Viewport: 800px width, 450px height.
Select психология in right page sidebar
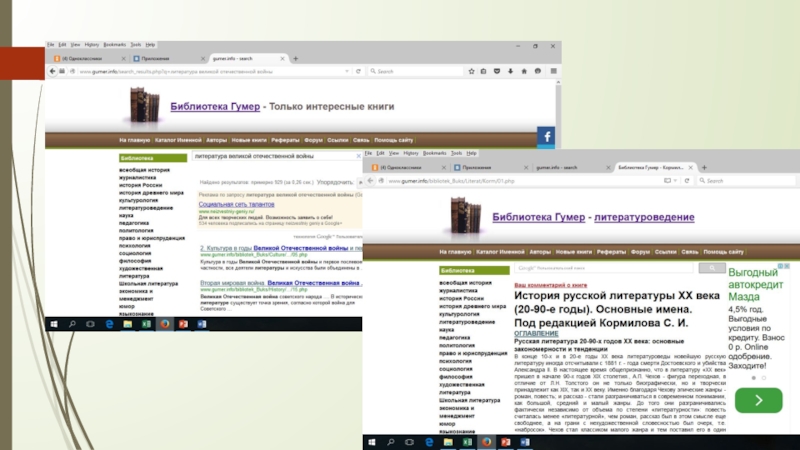click(x=455, y=361)
